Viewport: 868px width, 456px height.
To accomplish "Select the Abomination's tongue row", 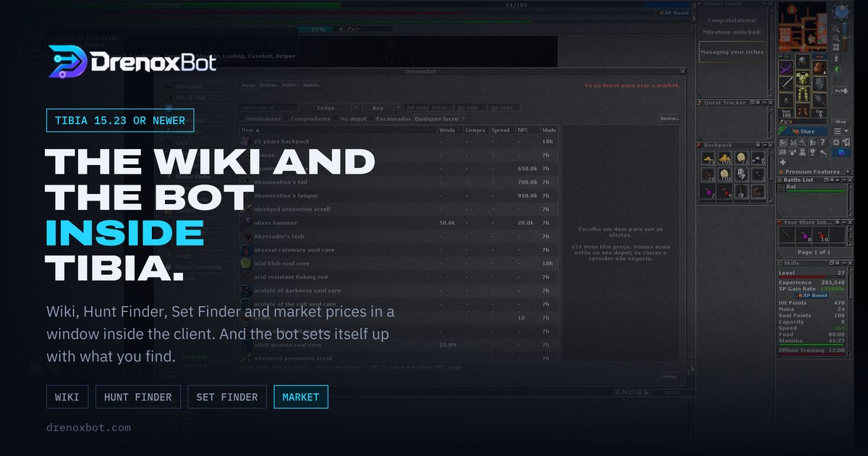I will [x=399, y=195].
